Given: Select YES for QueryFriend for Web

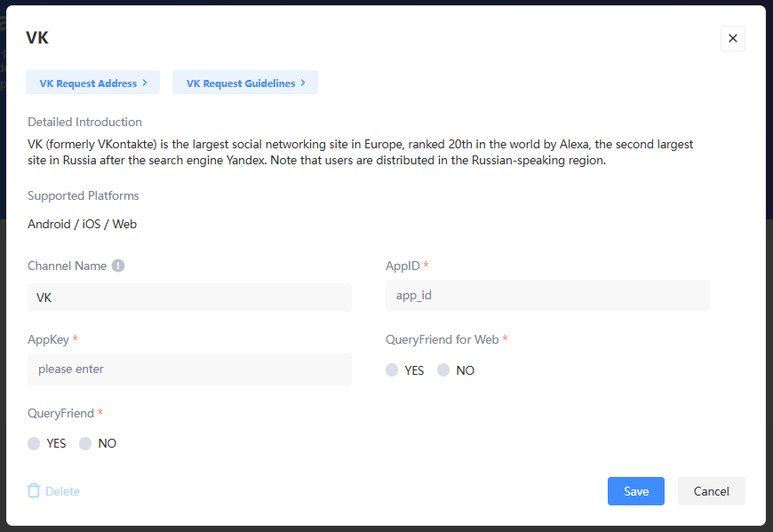Looking at the screenshot, I should 392,370.
